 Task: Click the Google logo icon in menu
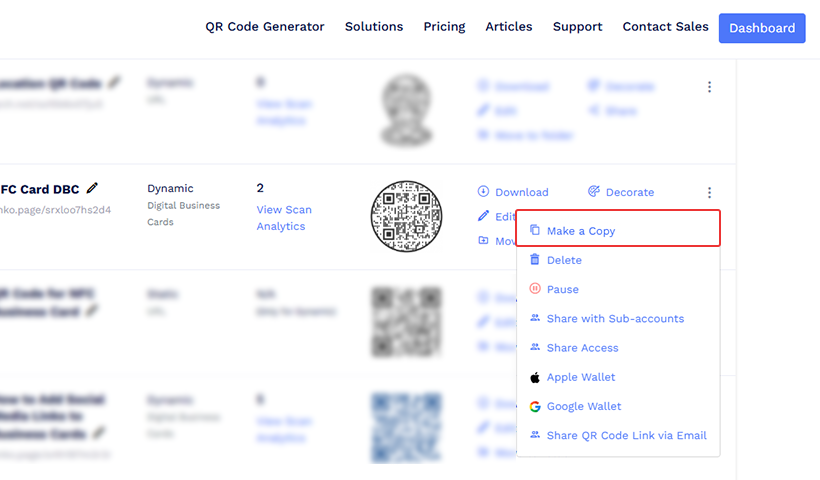point(534,406)
